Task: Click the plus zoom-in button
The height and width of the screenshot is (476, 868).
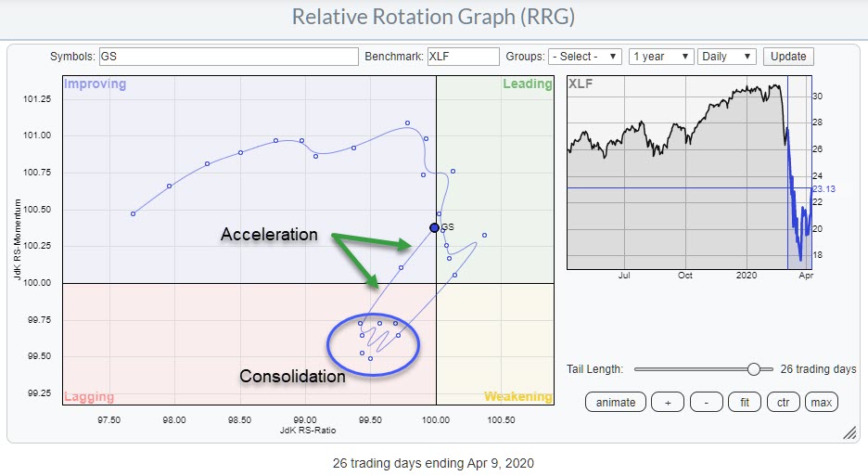Action: coord(668,403)
